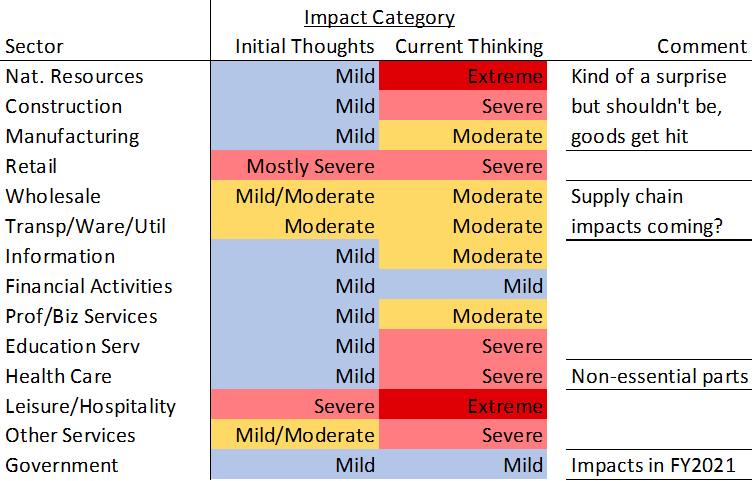
Task: Select the Current Thinking column header
Action: point(469,47)
